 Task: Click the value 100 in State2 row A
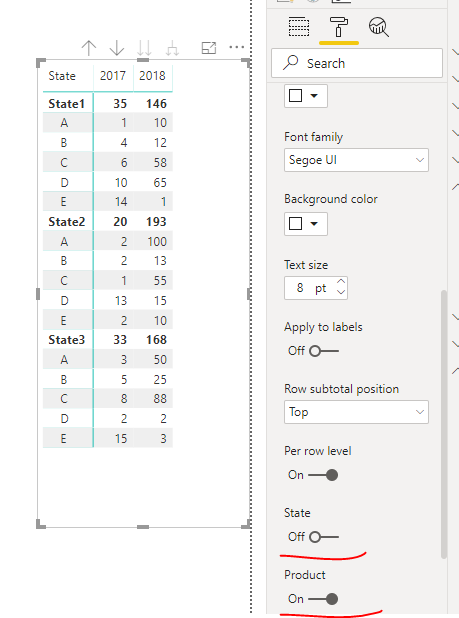tap(157, 242)
